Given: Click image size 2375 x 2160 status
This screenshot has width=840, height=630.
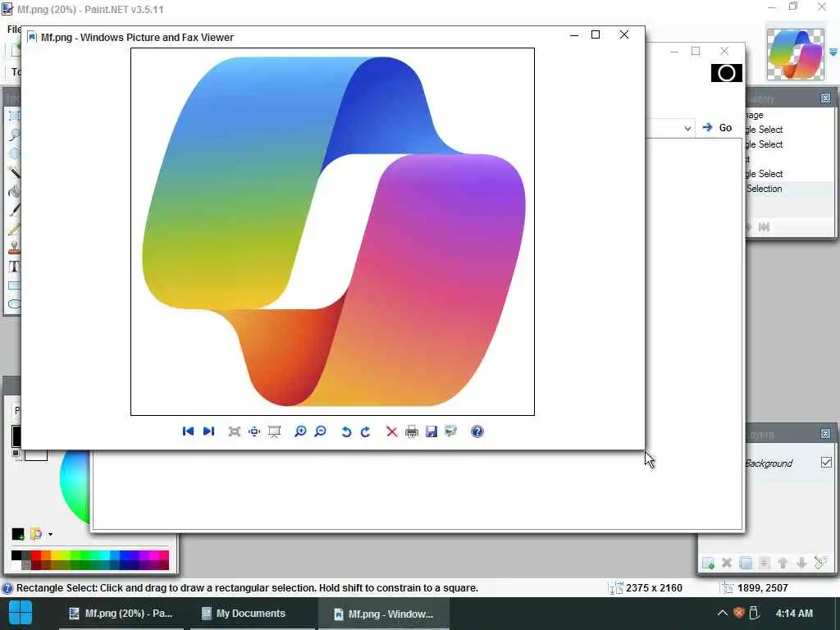Looking at the screenshot, I should click(654, 587).
